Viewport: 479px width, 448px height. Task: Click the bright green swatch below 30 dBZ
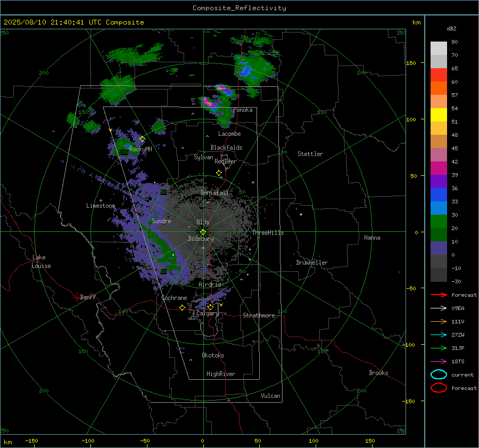click(x=439, y=222)
